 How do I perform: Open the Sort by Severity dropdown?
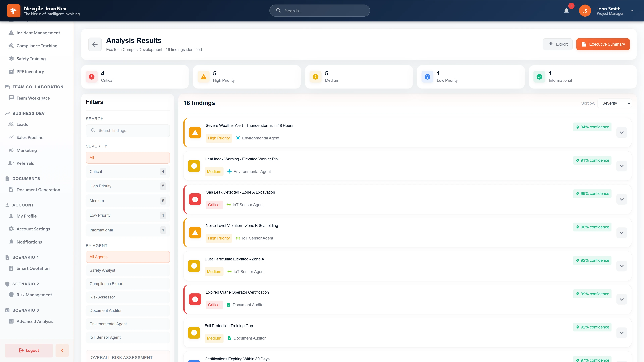(x=615, y=103)
